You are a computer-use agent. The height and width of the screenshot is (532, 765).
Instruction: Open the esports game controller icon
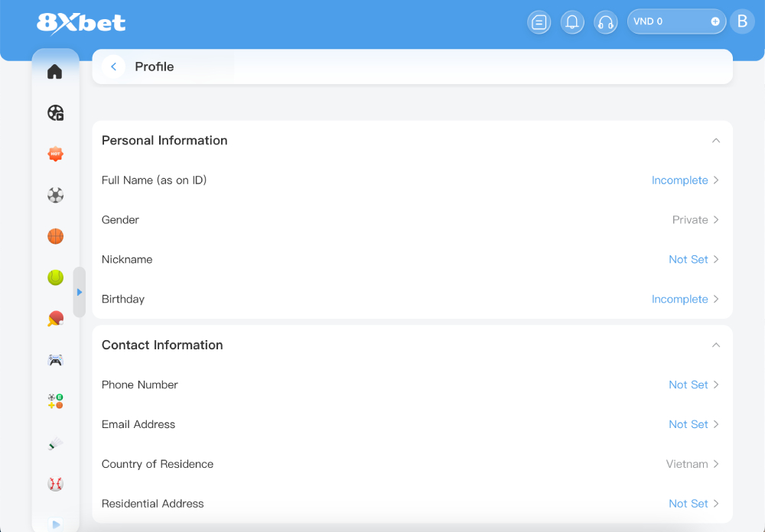point(55,360)
